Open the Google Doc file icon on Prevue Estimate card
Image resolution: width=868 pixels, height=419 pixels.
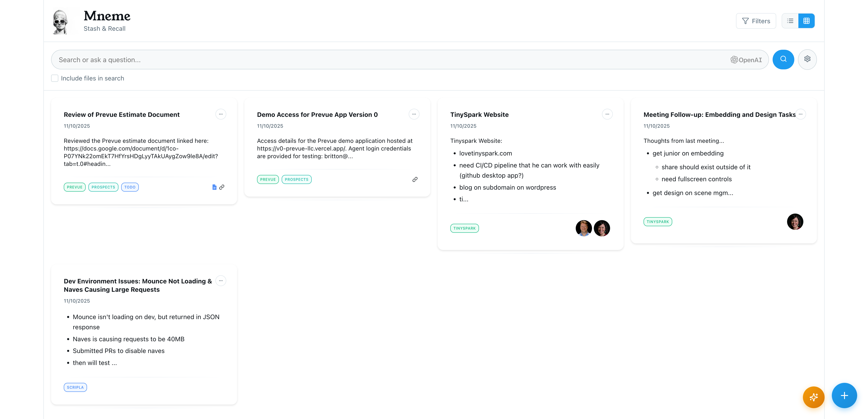pyautogui.click(x=214, y=187)
